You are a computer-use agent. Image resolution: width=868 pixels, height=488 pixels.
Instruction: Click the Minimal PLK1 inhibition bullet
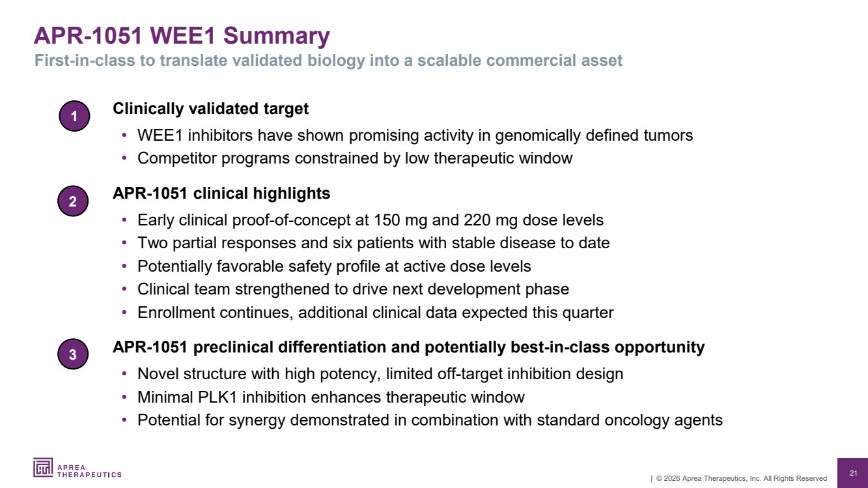tap(331, 397)
